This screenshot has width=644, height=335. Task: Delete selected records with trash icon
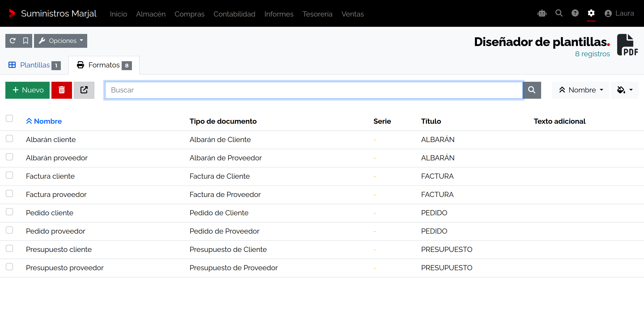coord(61,90)
